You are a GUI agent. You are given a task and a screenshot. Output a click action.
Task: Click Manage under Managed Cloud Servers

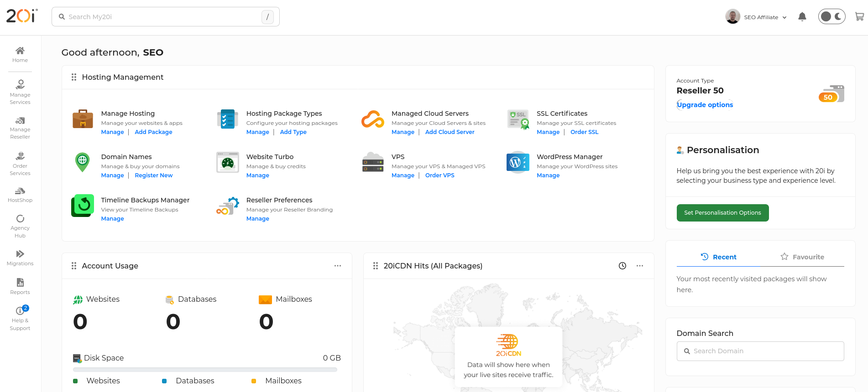tap(403, 132)
